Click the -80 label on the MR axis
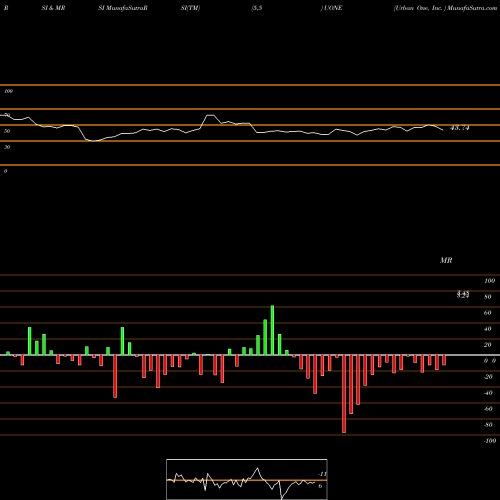Viewport: 500px width, 500px height. (x=488, y=425)
